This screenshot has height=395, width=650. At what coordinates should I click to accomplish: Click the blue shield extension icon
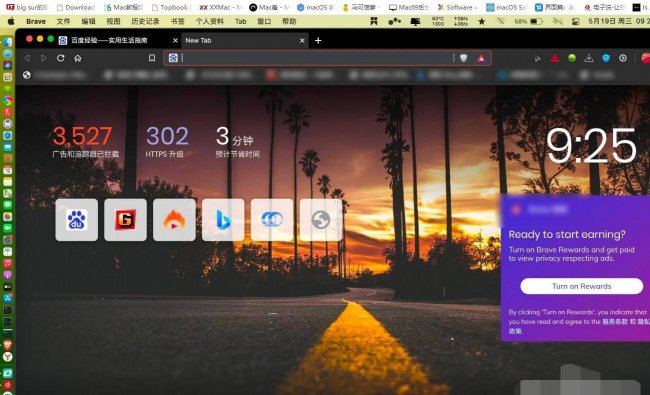pyautogui.click(x=606, y=58)
